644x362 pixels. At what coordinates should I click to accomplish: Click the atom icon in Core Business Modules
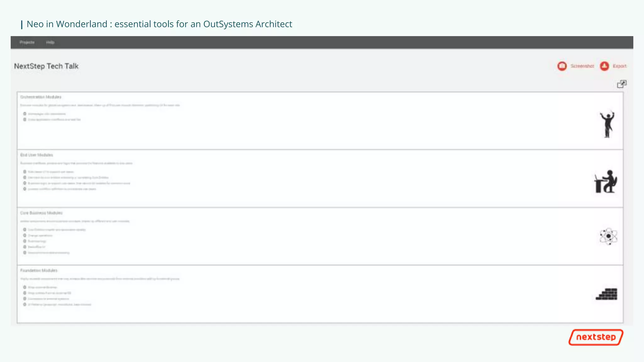608,236
